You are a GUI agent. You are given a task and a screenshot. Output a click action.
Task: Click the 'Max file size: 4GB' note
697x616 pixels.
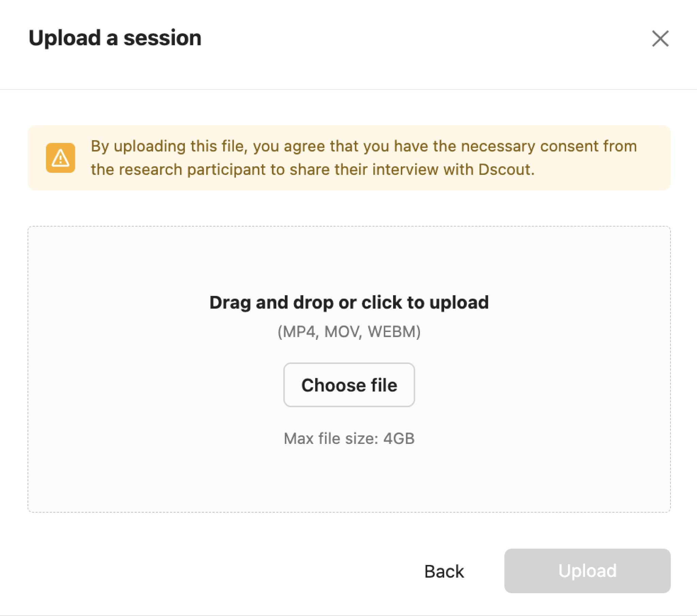coord(349,438)
